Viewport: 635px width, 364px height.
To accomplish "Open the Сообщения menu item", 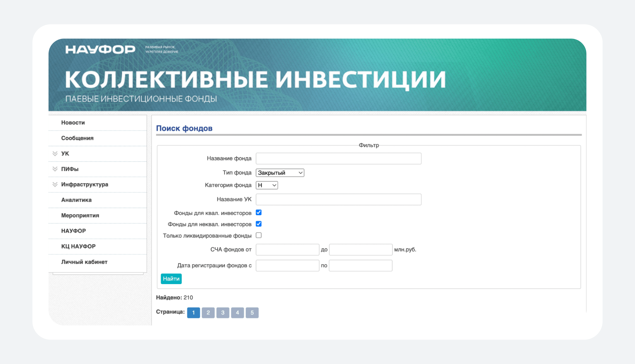I will click(x=77, y=138).
